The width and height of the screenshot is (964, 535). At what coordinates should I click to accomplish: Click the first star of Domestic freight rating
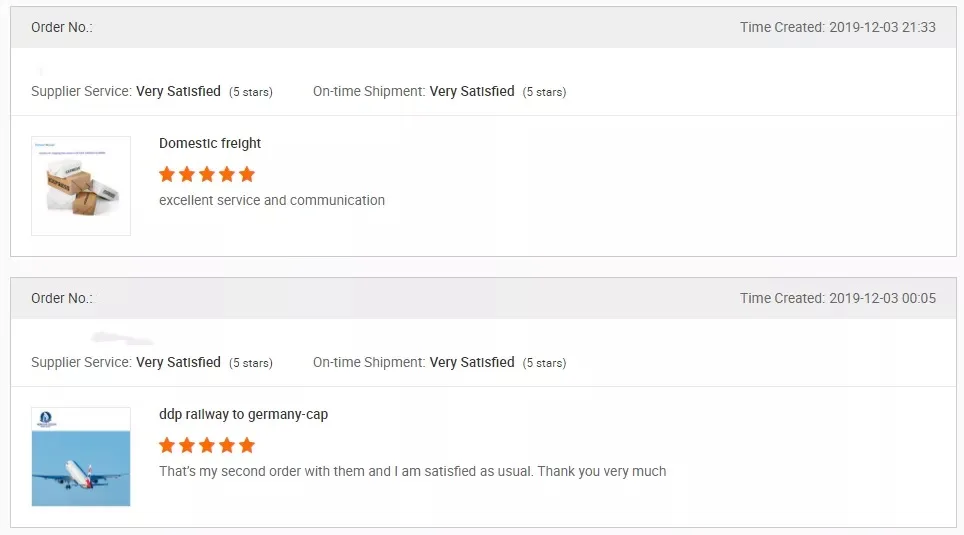click(x=167, y=174)
